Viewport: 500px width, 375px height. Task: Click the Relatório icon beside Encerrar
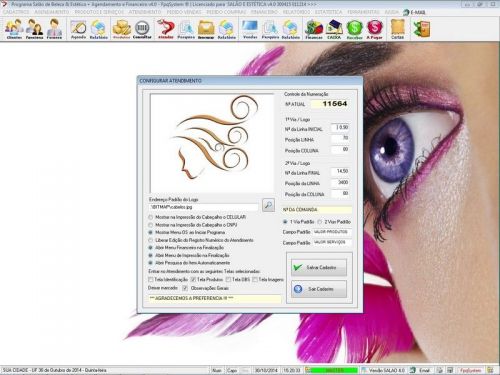click(227, 29)
